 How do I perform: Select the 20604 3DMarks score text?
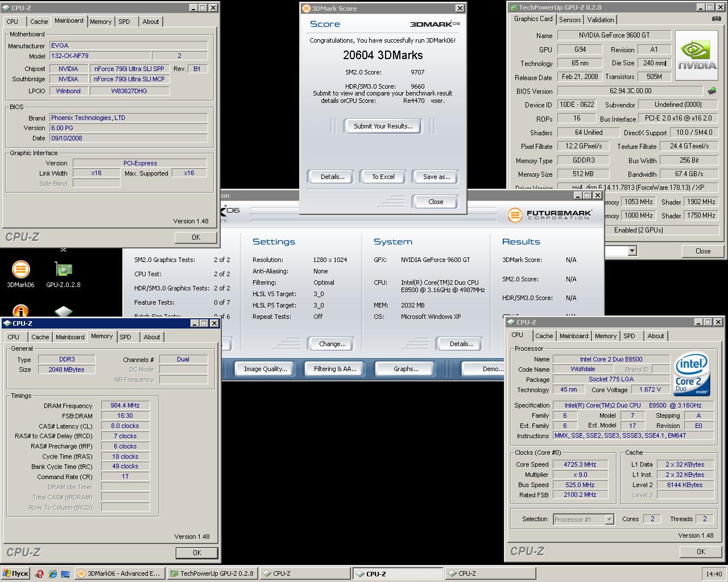click(x=383, y=55)
